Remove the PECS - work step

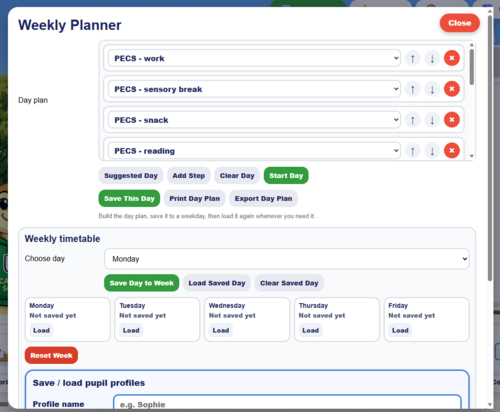click(452, 58)
